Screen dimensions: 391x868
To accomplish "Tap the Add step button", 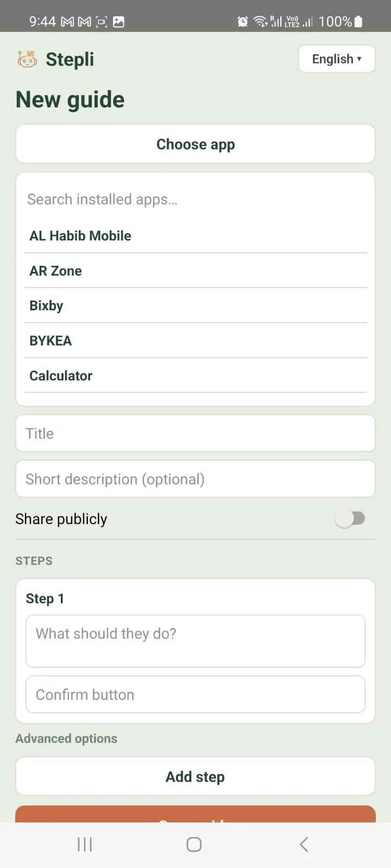I will (x=195, y=777).
